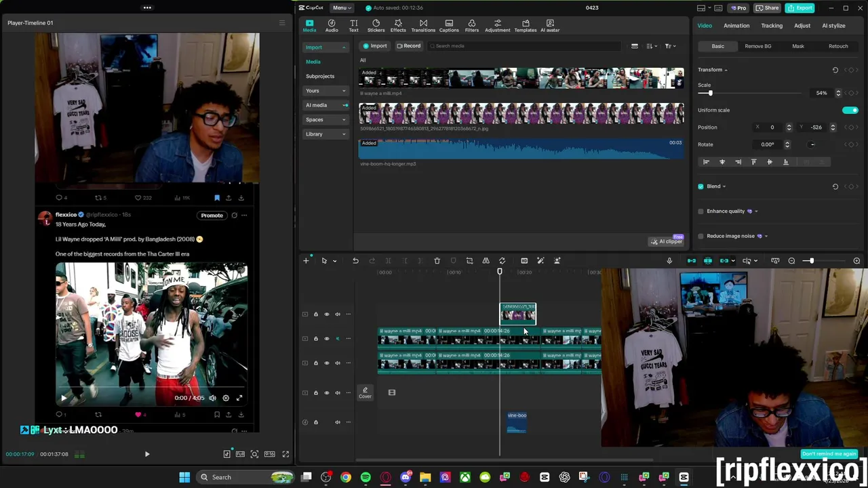
Task: Mute the vine-boom audio track
Action: coord(337,422)
